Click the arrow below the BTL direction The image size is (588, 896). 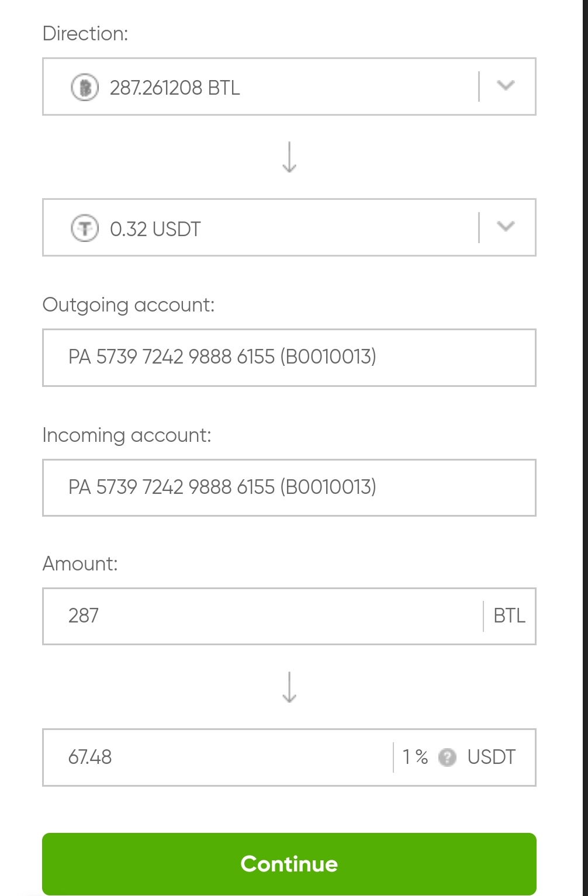[x=289, y=157]
